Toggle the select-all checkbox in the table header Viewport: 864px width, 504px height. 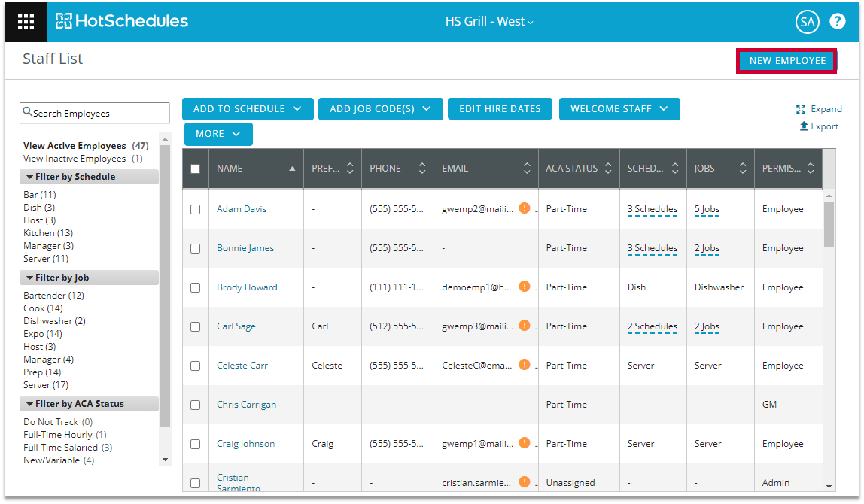196,169
